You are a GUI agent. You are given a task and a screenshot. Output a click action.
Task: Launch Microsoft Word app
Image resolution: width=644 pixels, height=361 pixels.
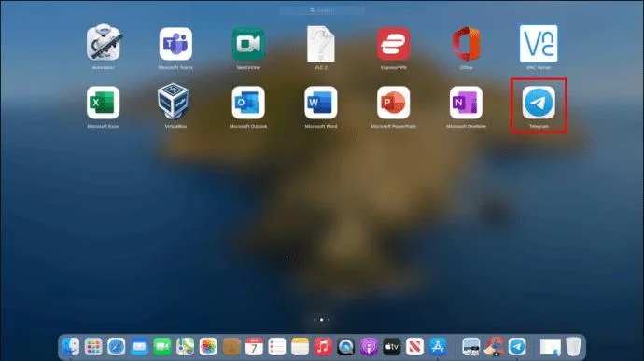(x=321, y=103)
